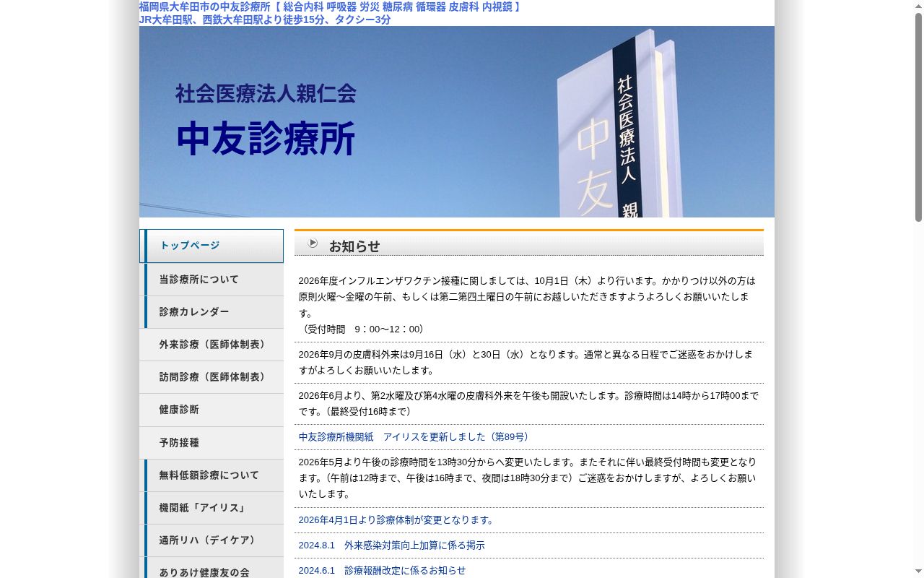Open the 2026年4月1日より診療体制 link
This screenshot has width=924, height=578.
pos(398,520)
